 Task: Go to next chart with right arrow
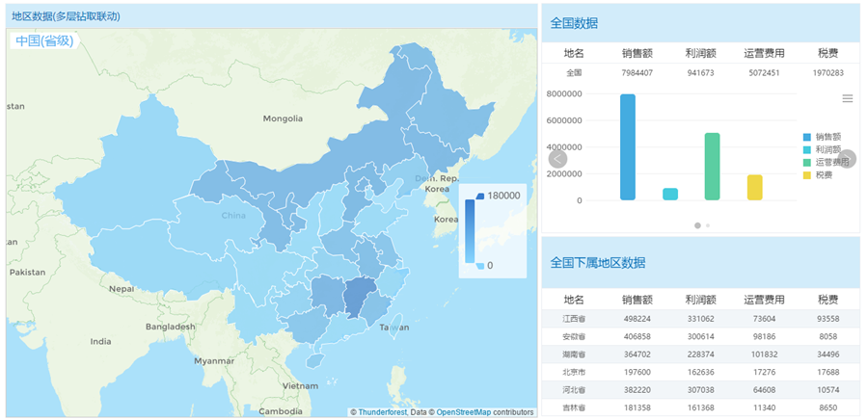[848, 159]
